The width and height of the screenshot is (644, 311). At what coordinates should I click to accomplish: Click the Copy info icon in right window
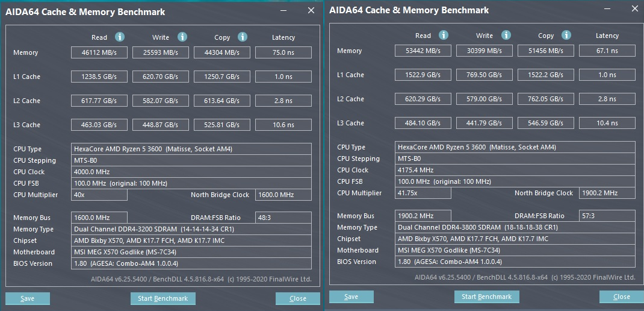[x=566, y=36]
